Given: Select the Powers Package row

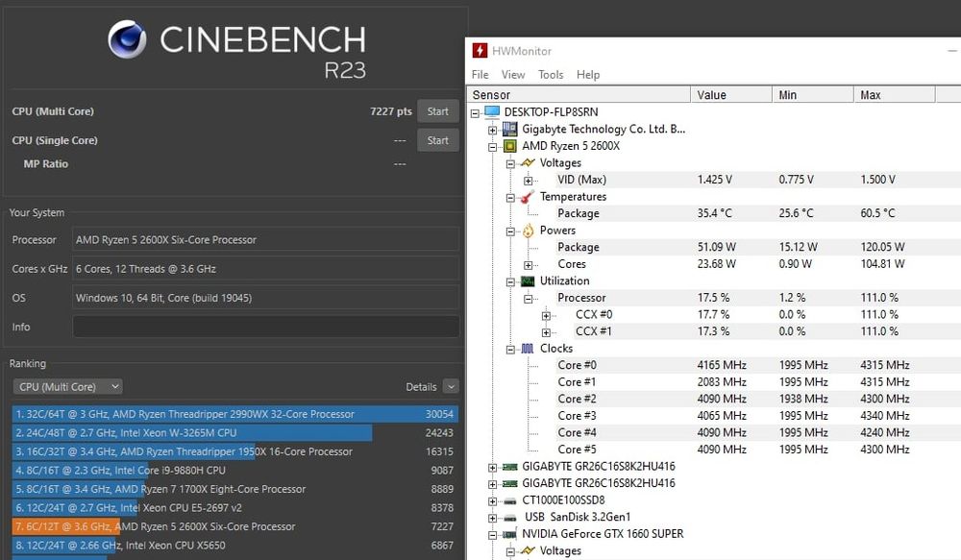Looking at the screenshot, I should coord(745,247).
